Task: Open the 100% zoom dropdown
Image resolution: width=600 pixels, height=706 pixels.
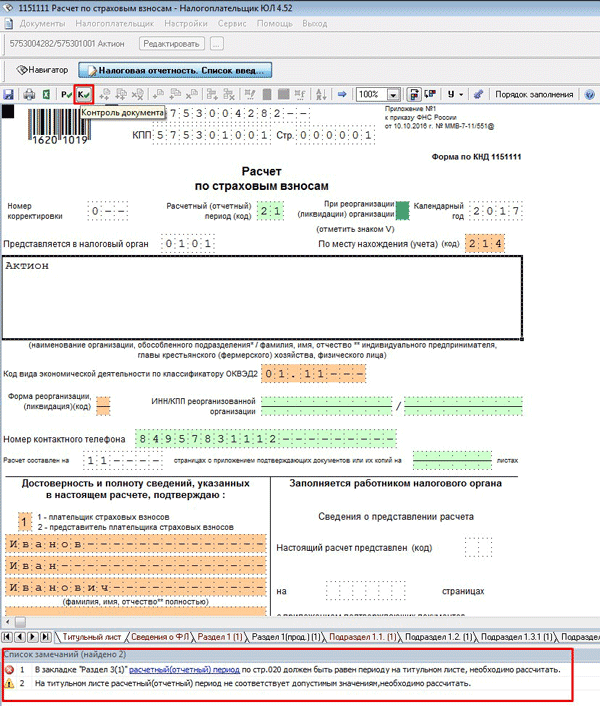Action: coord(393,95)
